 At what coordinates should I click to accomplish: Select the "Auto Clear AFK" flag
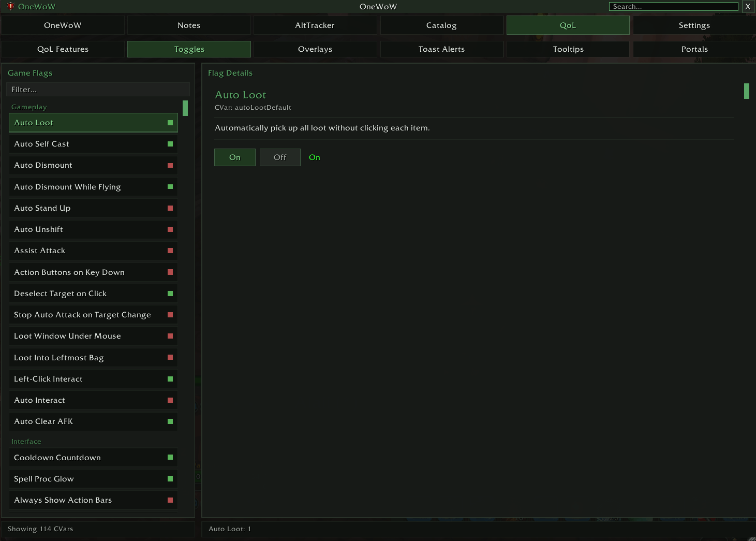pos(93,421)
